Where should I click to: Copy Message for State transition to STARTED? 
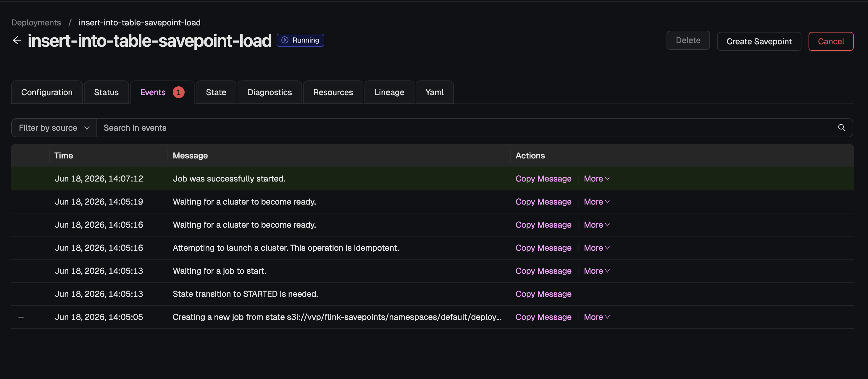[x=543, y=294]
